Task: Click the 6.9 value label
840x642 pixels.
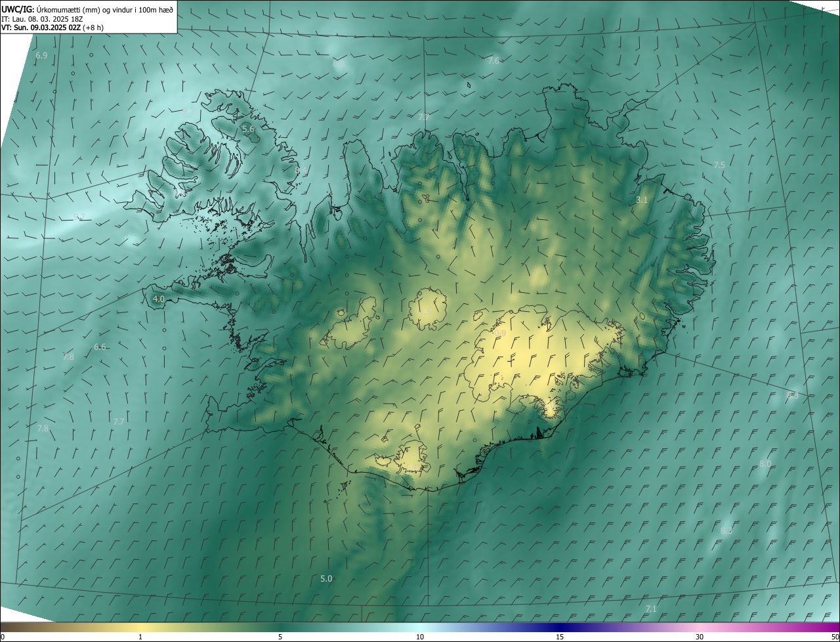Action: 41,56
